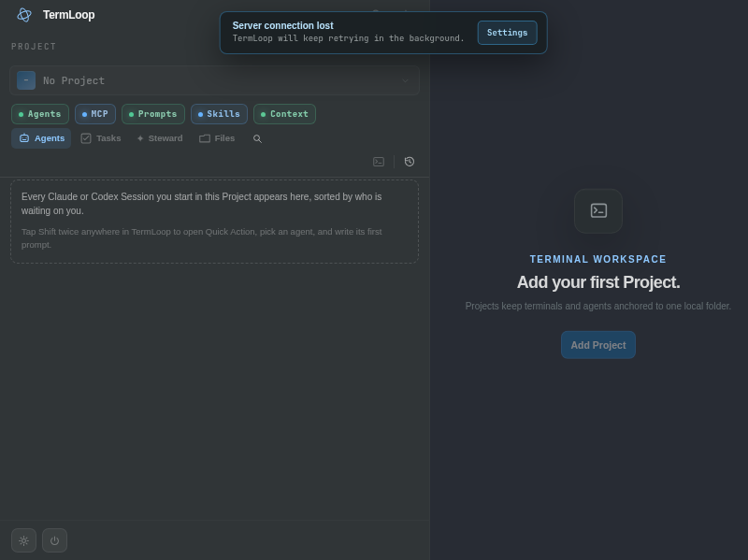Switch to the Tasks tab
748x560 pixels.
tap(101, 138)
